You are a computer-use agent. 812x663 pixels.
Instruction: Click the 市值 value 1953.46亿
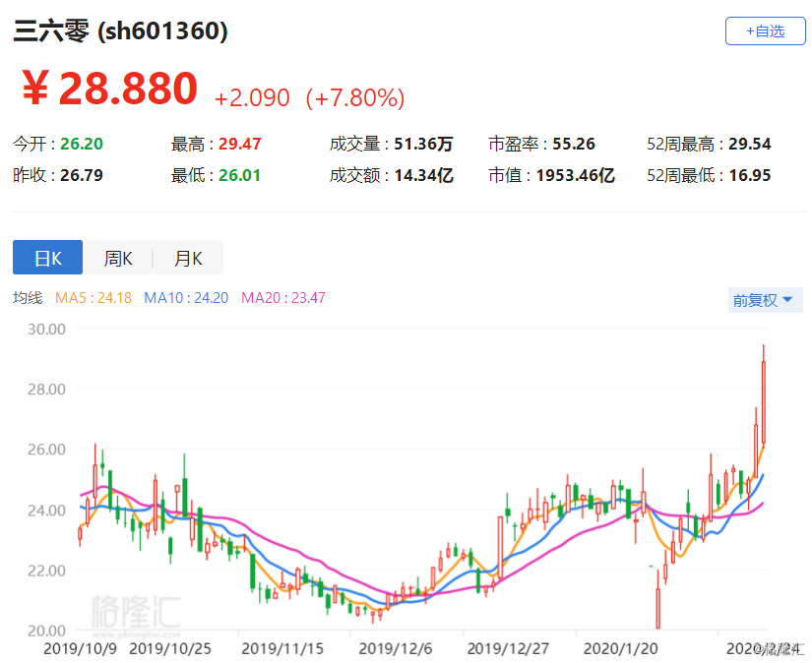[576, 175]
